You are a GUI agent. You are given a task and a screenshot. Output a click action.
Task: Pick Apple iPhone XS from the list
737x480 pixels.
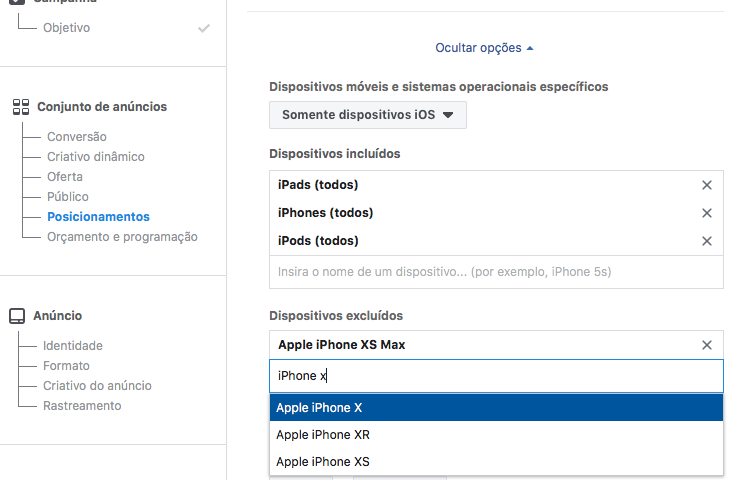496,462
